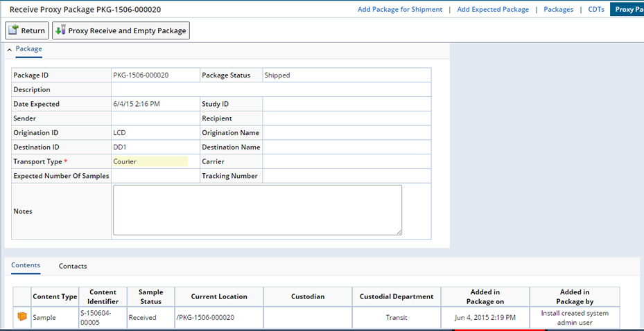Click the Date Expected value 6/4/15 2:16 PM
Viewport: 644px width, 331px height.
pyautogui.click(x=137, y=104)
